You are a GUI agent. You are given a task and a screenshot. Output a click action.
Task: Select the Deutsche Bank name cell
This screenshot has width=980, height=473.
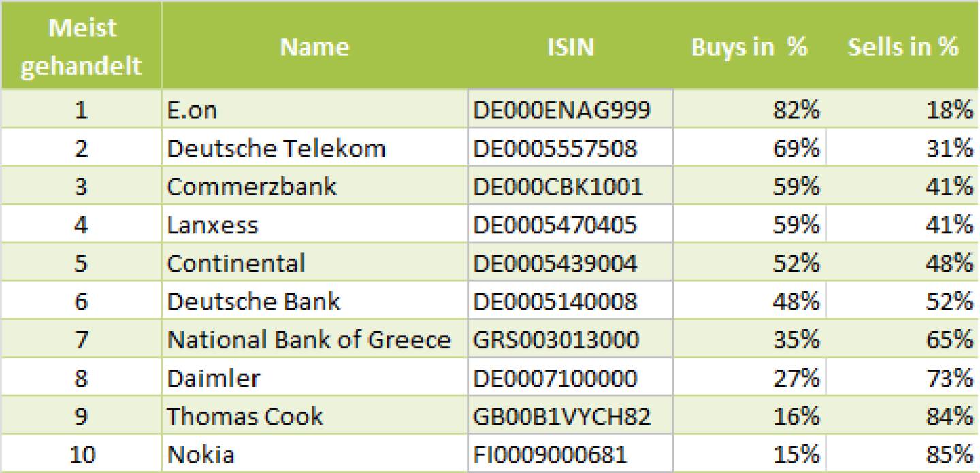pos(314,300)
